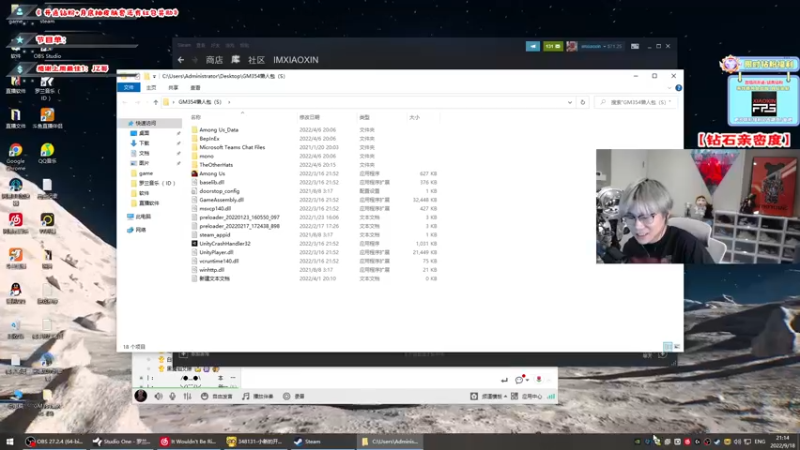Switch to the OBS taskbar button
Viewport: 800px width, 450px height.
point(56,442)
